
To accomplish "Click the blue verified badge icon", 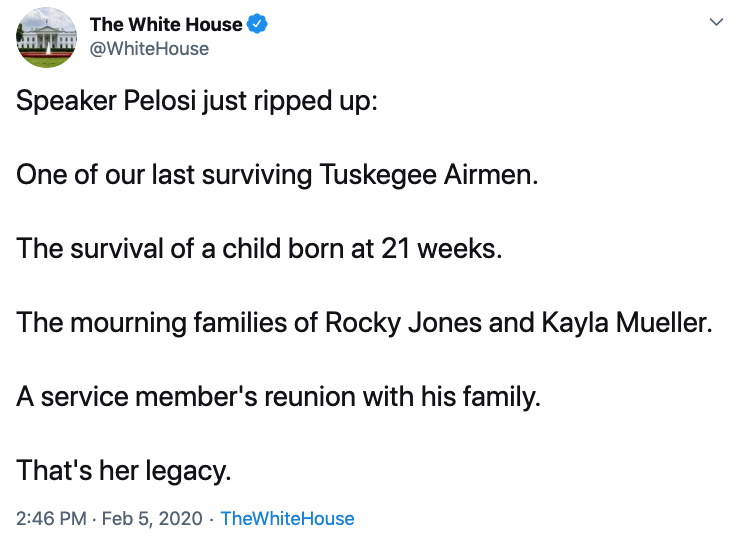I will tap(258, 24).
